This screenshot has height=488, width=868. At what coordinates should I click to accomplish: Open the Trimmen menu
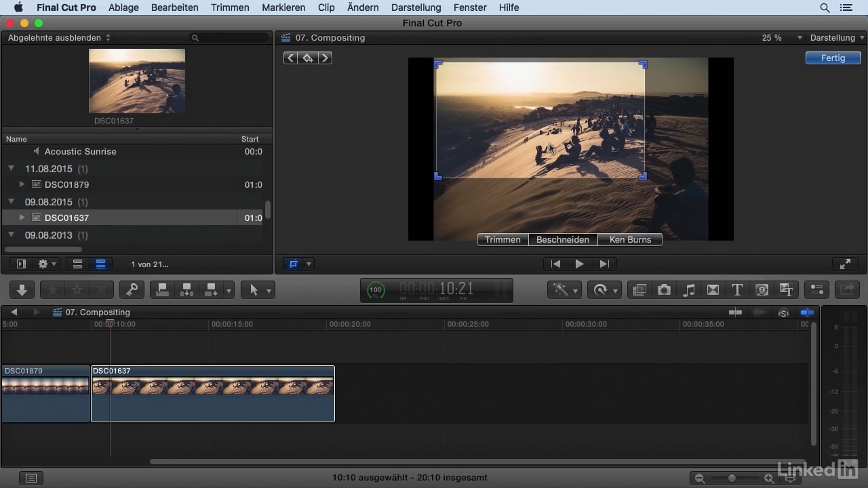(231, 7)
